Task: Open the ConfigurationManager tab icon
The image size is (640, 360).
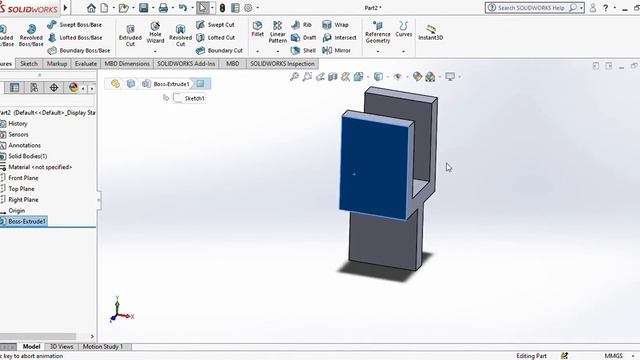Action: [x=34, y=87]
